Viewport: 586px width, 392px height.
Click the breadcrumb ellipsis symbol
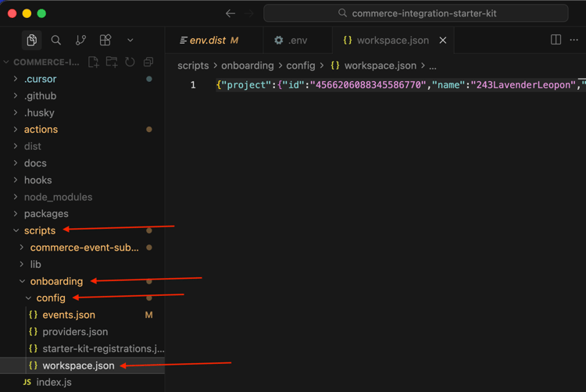pyautogui.click(x=432, y=66)
